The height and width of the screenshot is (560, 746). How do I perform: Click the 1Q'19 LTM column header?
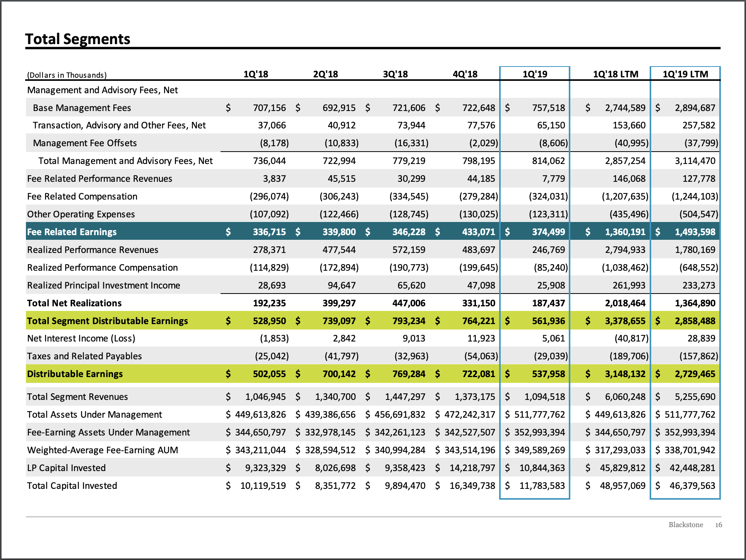pyautogui.click(x=685, y=74)
